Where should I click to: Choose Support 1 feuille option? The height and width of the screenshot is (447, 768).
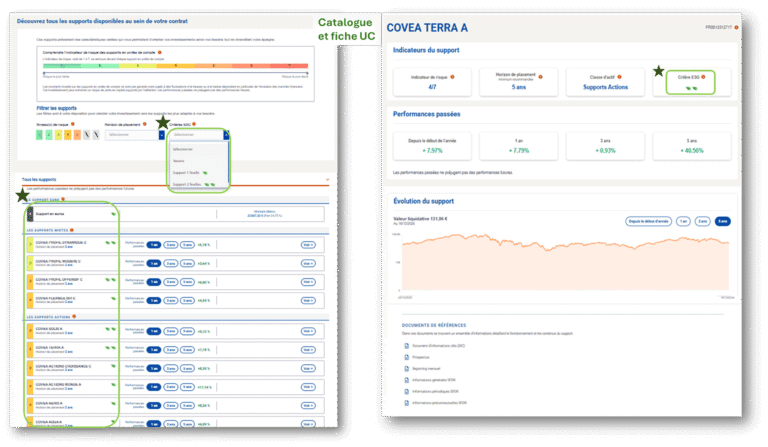point(199,172)
